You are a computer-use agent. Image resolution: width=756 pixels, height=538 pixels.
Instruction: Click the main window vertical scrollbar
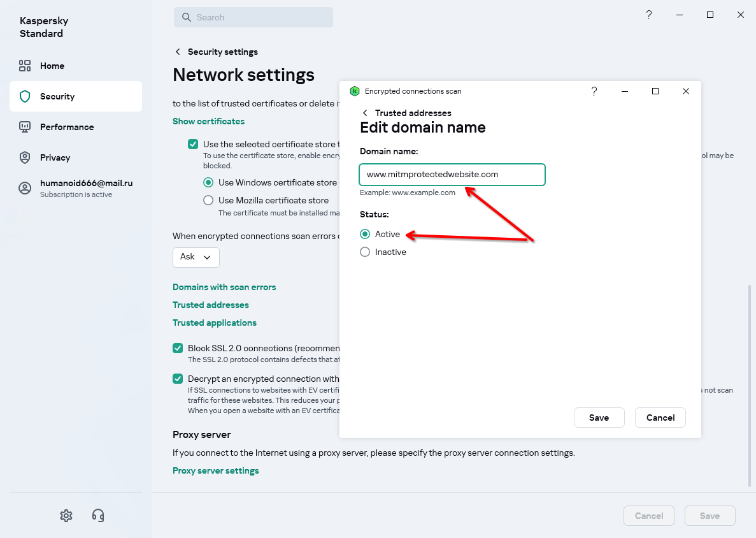tap(749, 386)
